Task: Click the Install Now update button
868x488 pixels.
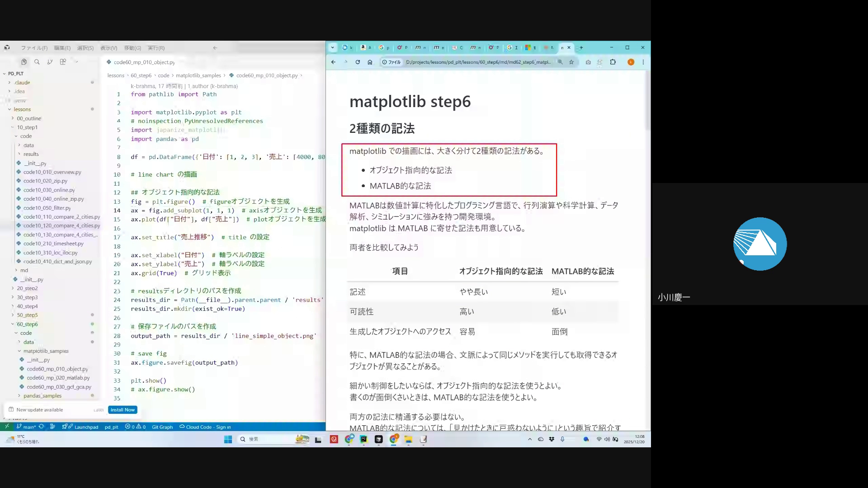Action: [x=123, y=410]
